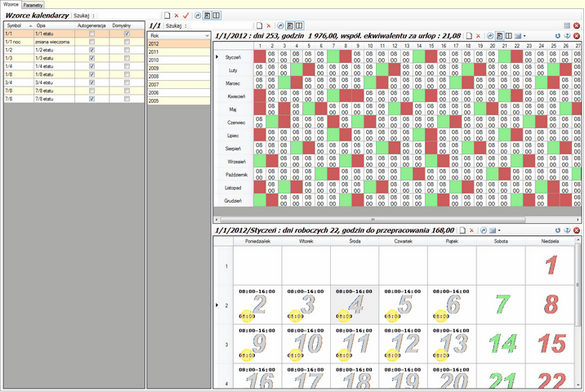Select year 2011 in the Rok list
The image size is (585, 392).
coord(179,52)
